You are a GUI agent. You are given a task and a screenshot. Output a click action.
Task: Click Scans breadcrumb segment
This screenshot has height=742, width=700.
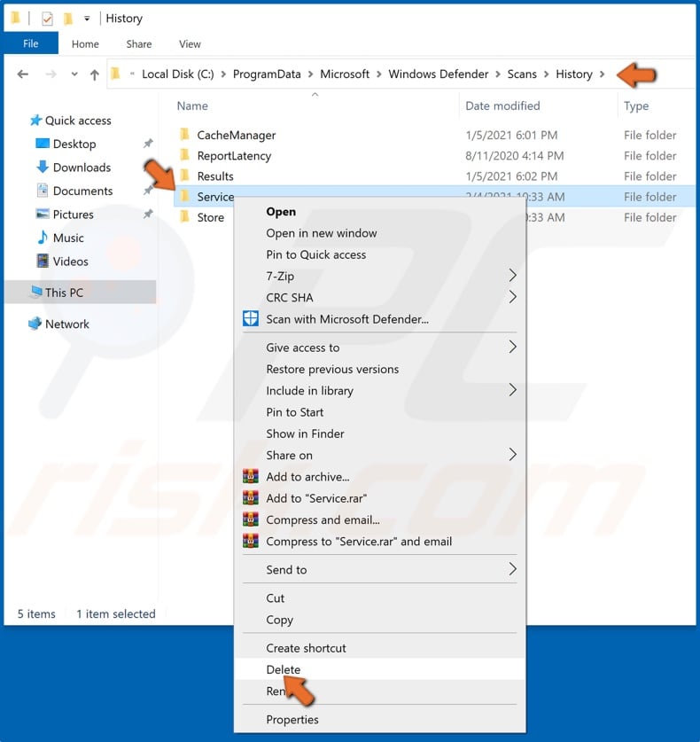pyautogui.click(x=522, y=74)
